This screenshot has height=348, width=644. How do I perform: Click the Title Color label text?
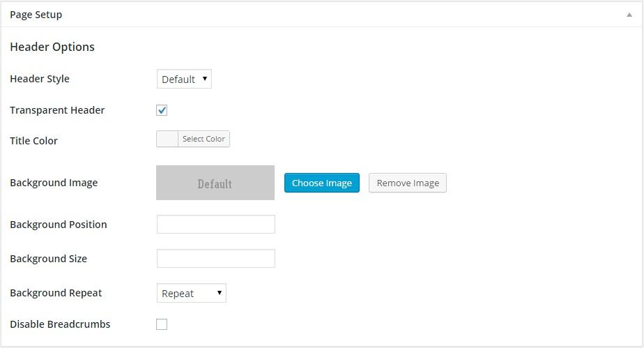33,141
